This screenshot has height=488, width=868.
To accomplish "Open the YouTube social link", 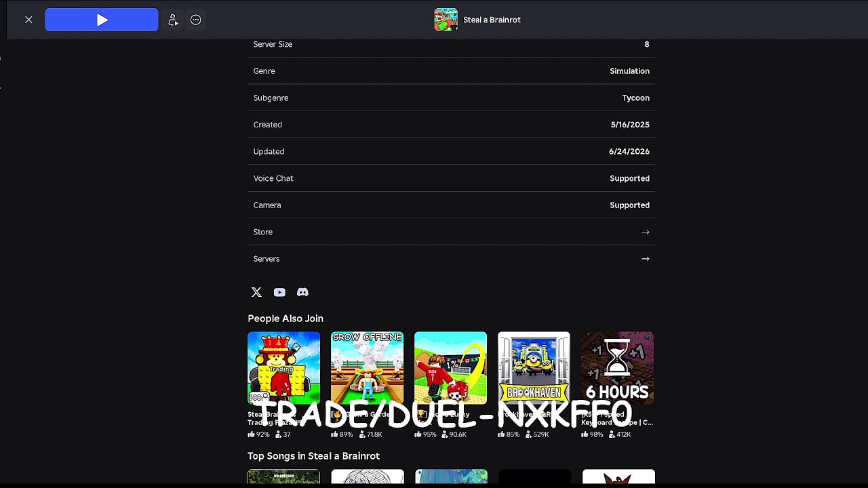I will point(279,292).
